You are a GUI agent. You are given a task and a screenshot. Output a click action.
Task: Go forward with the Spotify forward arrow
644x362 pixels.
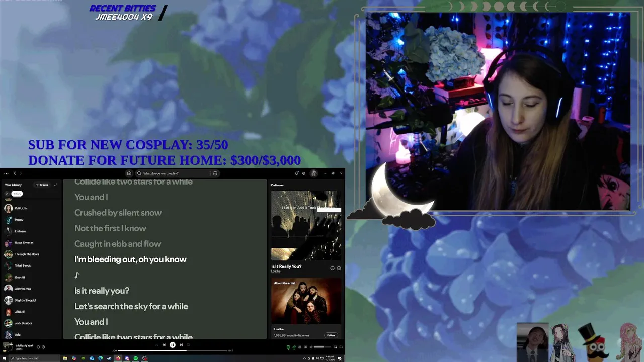click(21, 173)
